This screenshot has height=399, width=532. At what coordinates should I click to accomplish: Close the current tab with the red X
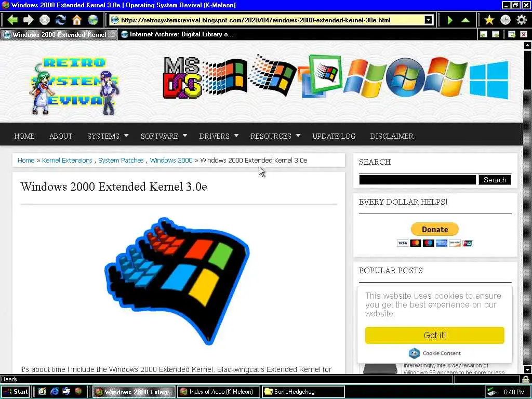tap(524, 34)
